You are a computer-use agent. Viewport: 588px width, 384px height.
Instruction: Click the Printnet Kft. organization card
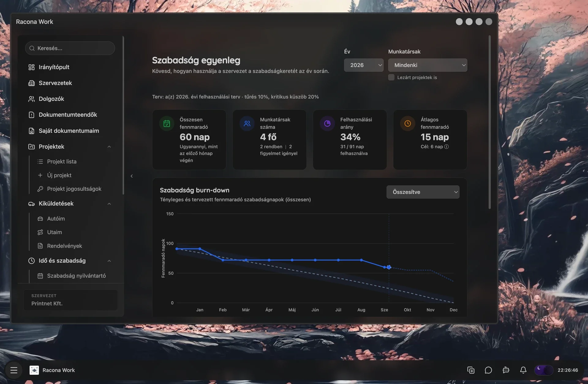[70, 300]
